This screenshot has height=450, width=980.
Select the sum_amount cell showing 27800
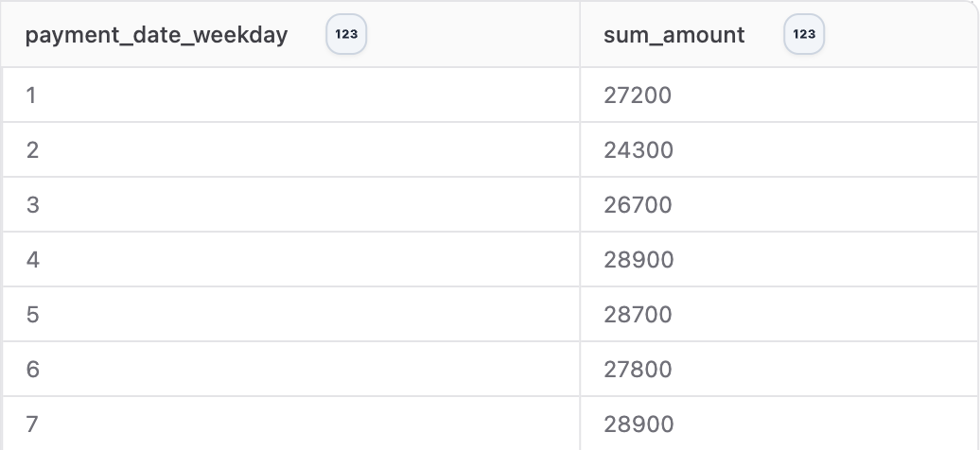(779, 370)
